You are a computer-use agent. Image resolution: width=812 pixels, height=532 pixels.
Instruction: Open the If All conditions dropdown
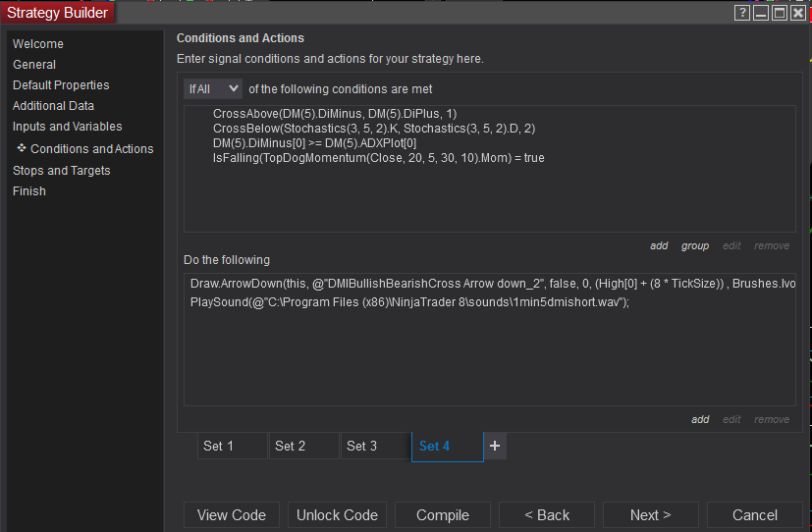[213, 88]
